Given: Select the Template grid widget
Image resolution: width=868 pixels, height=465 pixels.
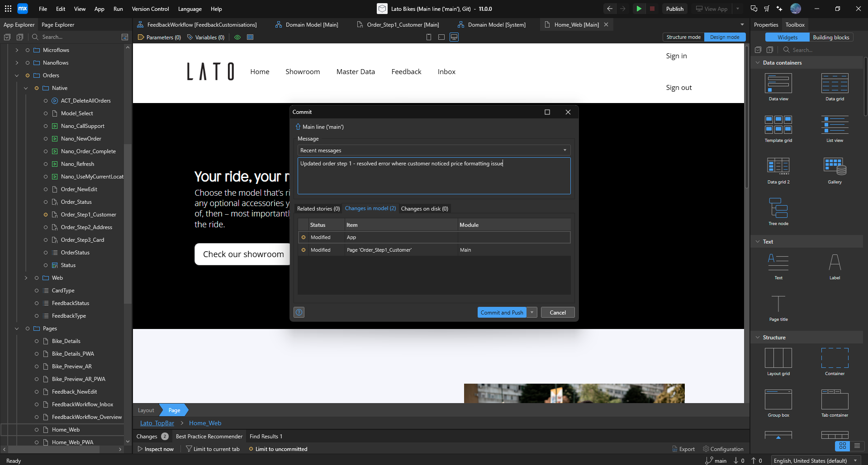Looking at the screenshot, I should click(778, 125).
